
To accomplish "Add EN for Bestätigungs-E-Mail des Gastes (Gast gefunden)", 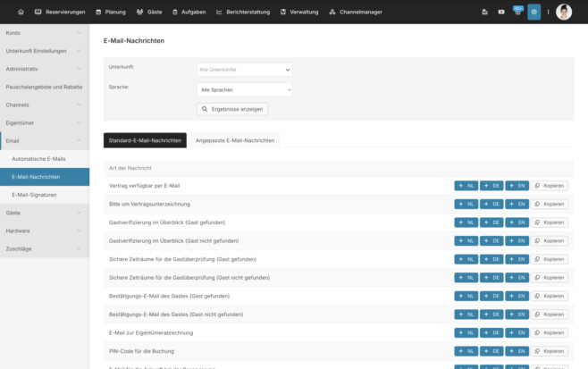I will click(x=517, y=296).
